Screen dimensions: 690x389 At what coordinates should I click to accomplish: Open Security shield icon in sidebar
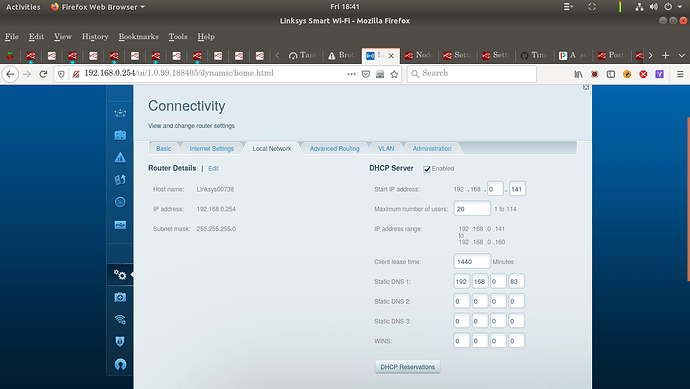click(x=120, y=341)
